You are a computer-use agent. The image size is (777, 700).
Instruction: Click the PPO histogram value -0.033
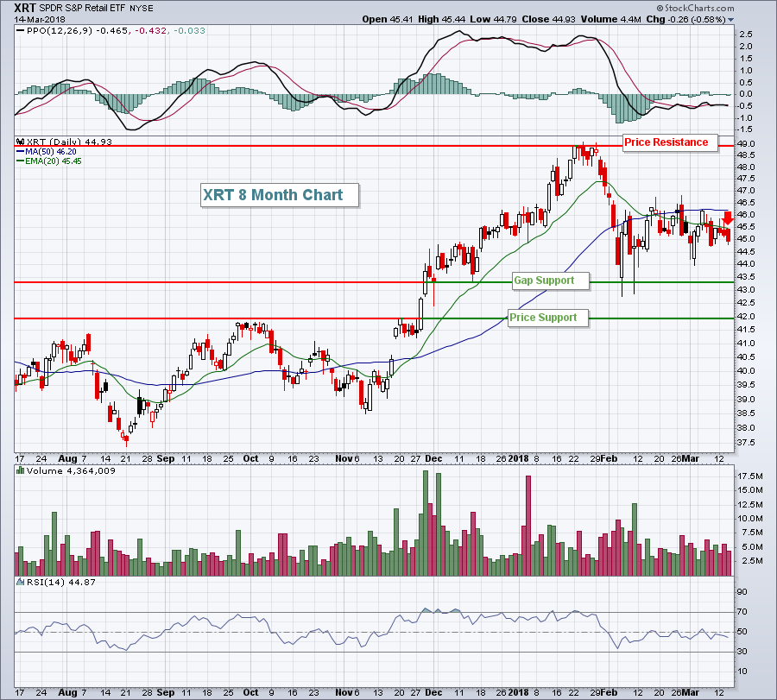189,31
